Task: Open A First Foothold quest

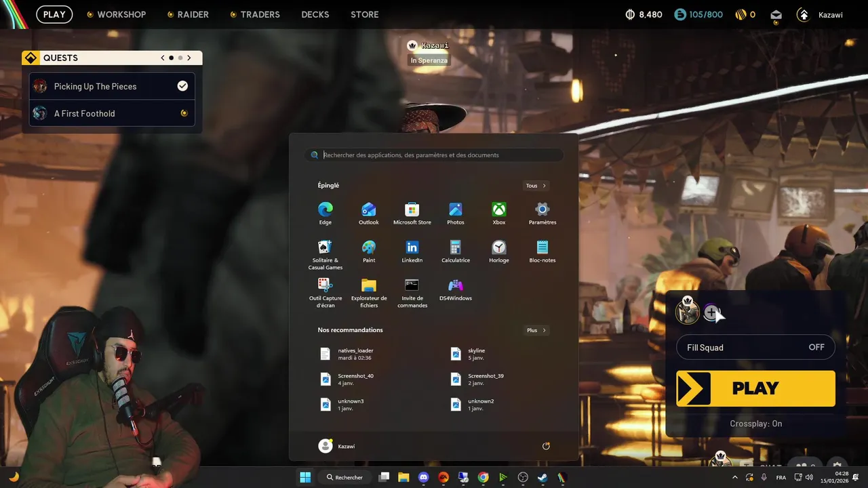Action: tap(112, 113)
